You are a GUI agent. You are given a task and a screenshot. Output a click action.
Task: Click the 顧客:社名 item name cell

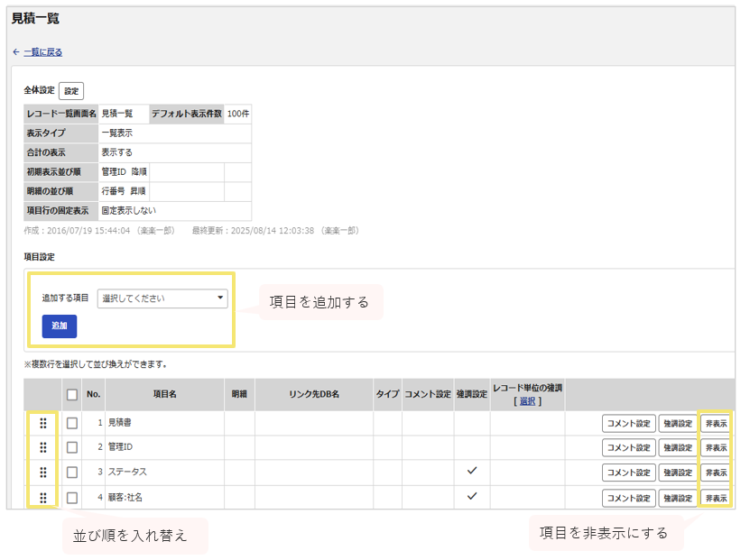pyautogui.click(x=165, y=498)
